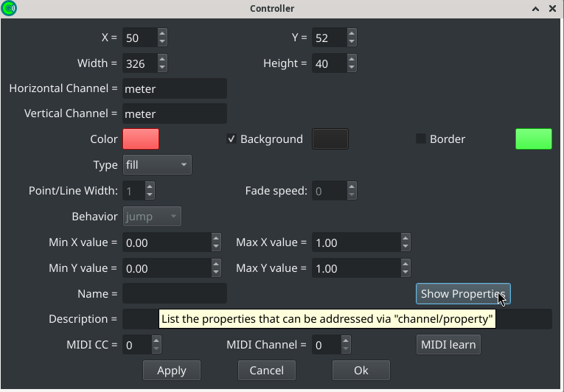This screenshot has width=564, height=392.
Task: Increase Max X value with up arrow
Action: tap(405, 238)
